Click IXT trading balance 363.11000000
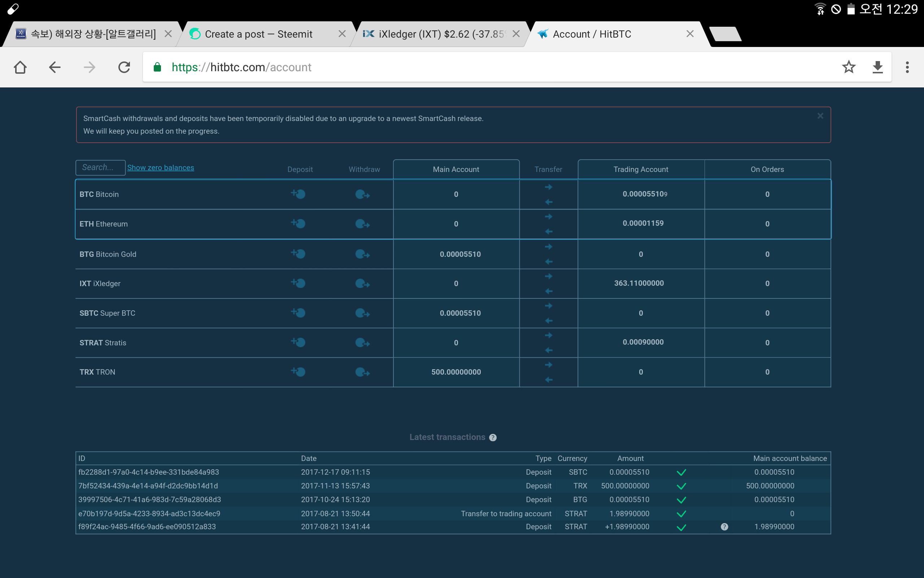The image size is (924, 578). pyautogui.click(x=639, y=283)
